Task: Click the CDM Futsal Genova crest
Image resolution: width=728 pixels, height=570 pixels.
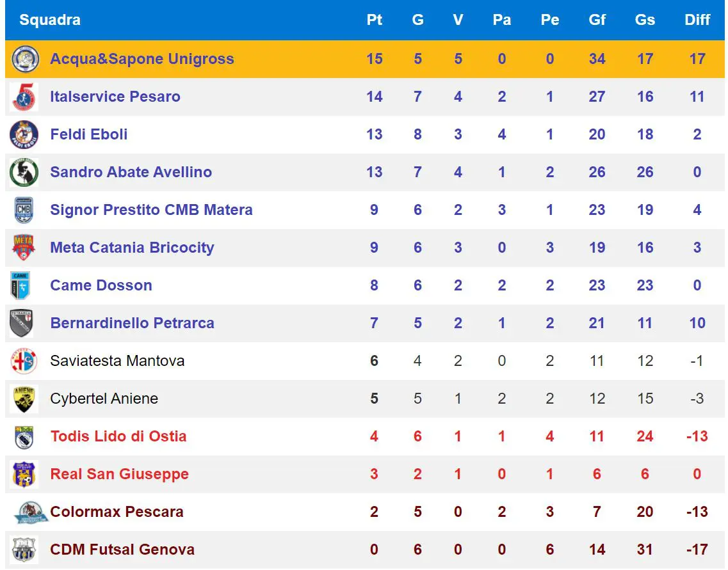Action: point(25,550)
